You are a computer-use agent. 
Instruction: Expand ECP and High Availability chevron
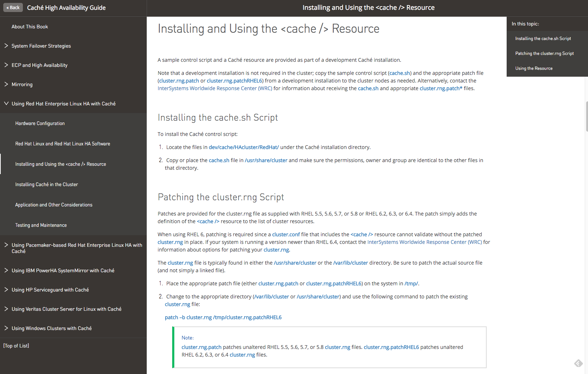[6, 65]
